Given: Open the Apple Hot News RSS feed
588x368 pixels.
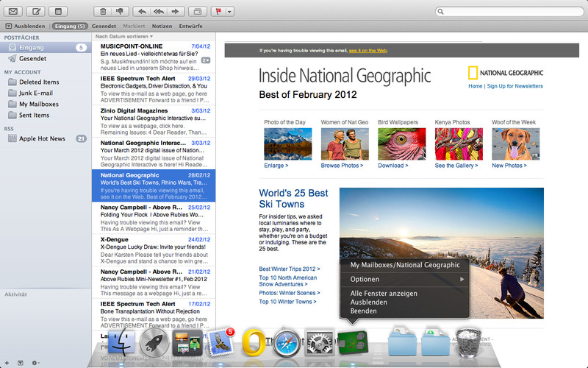Looking at the screenshot, I should point(46,138).
